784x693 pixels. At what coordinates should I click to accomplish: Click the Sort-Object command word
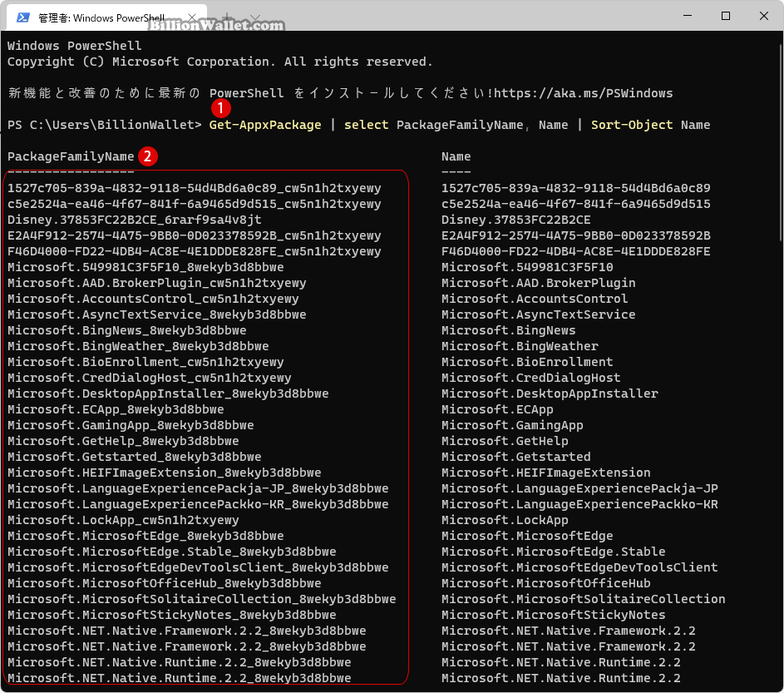(632, 125)
